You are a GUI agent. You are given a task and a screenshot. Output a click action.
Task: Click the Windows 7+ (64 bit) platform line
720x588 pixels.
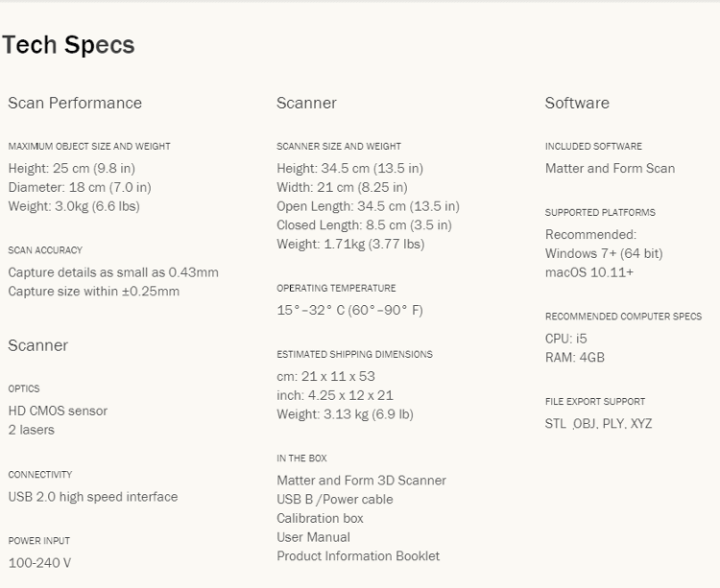604,254
